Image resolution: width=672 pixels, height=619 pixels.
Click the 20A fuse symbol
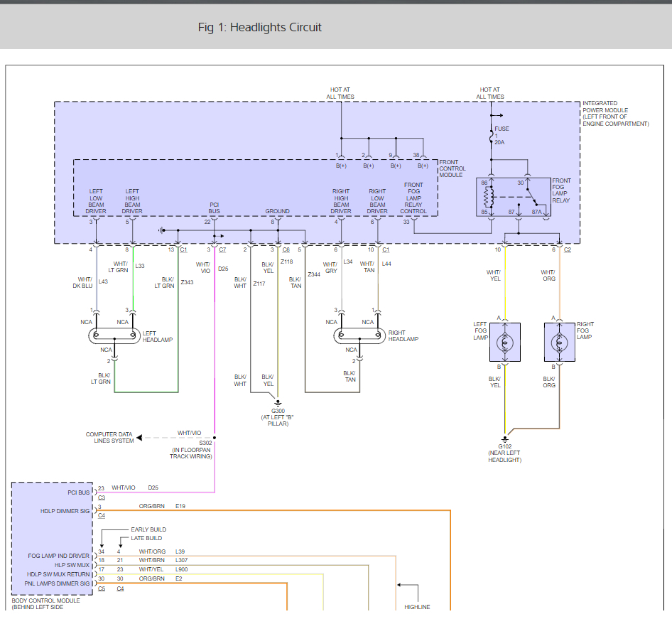491,135
